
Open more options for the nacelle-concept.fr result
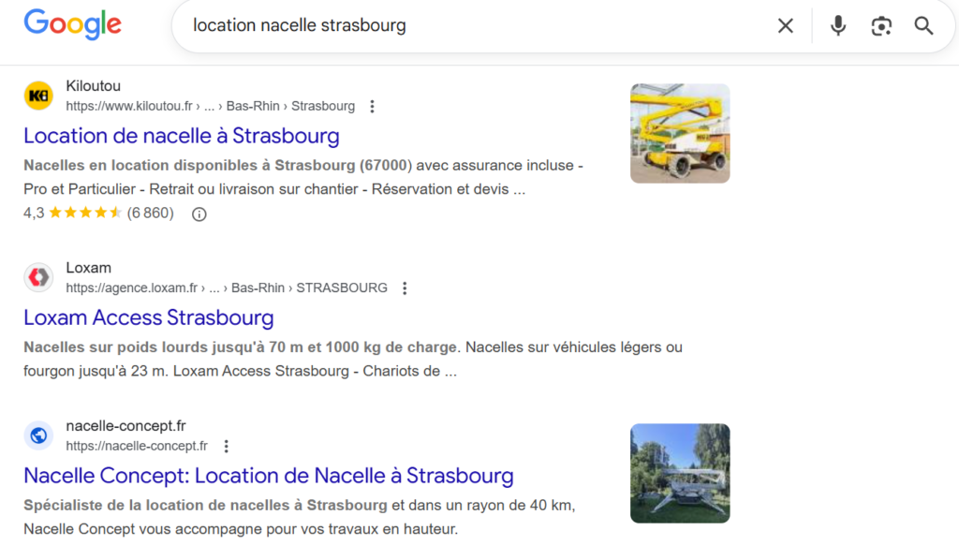[x=226, y=447]
